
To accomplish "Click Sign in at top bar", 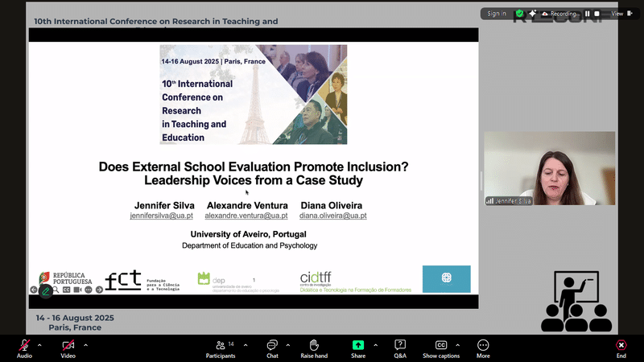I will (497, 14).
